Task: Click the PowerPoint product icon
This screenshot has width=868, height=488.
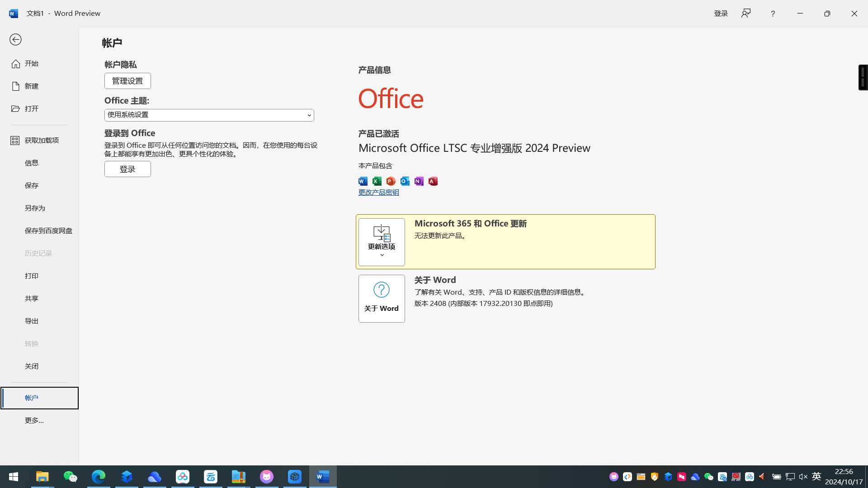Action: [391, 181]
